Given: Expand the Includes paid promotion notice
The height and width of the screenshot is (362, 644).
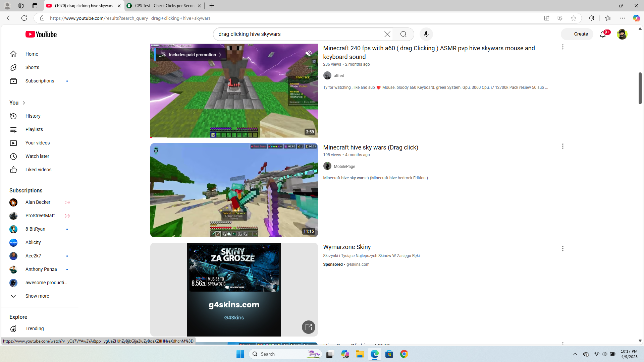Looking at the screenshot, I should [191, 55].
